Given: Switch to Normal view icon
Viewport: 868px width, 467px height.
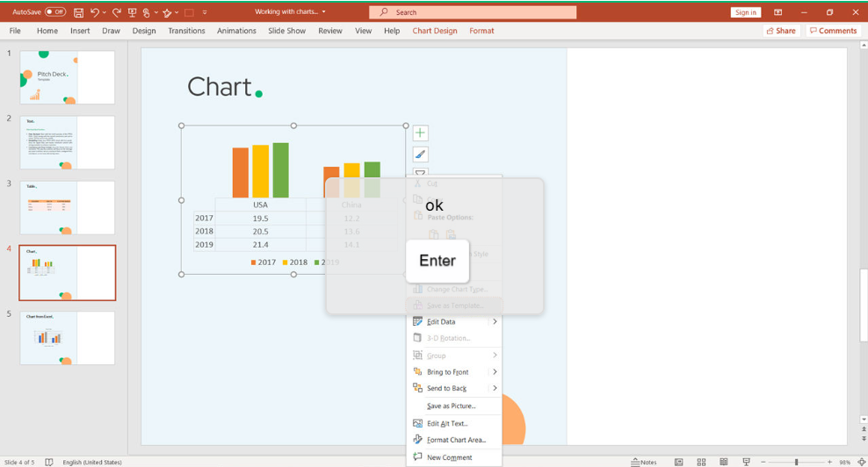Looking at the screenshot, I should 679,462.
